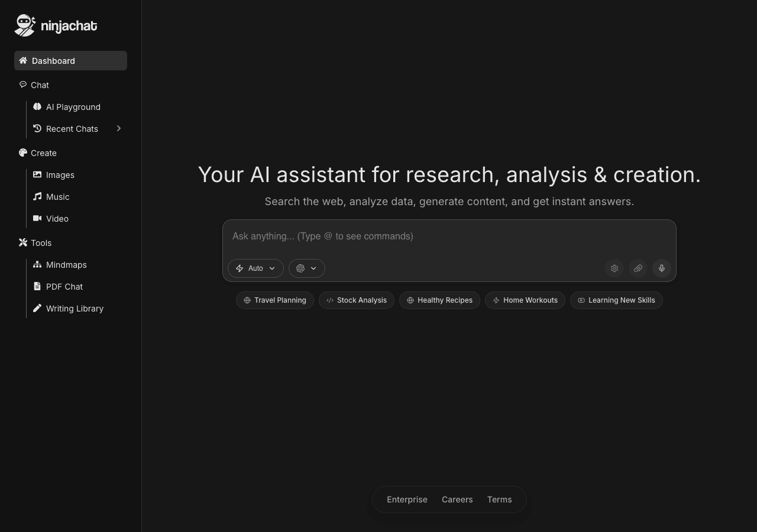757x532 pixels.
Task: Focus the Ask anything input field
Action: (x=449, y=236)
